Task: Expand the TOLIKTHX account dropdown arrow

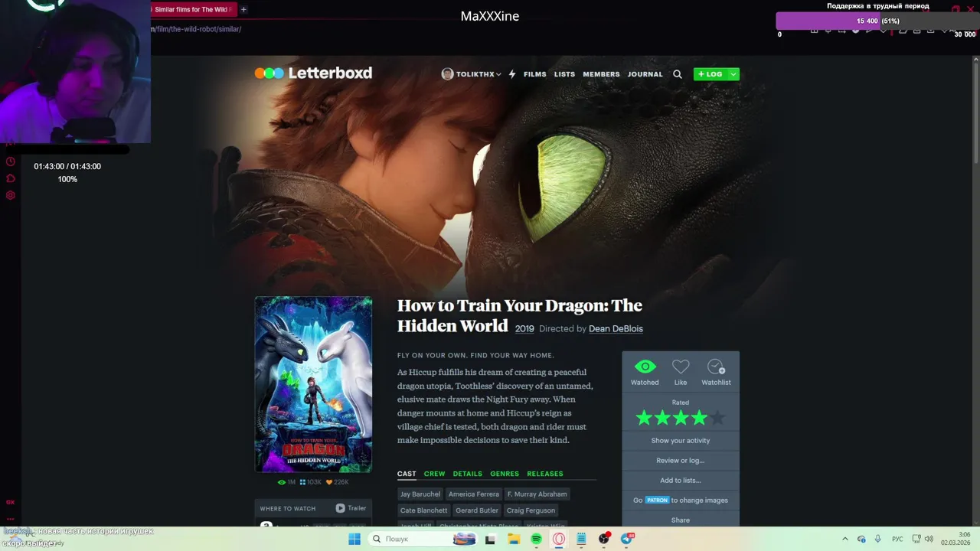Action: tap(498, 74)
